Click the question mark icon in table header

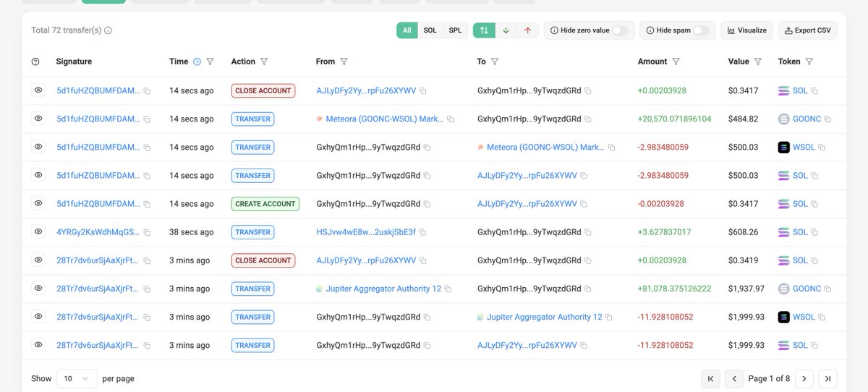35,61
